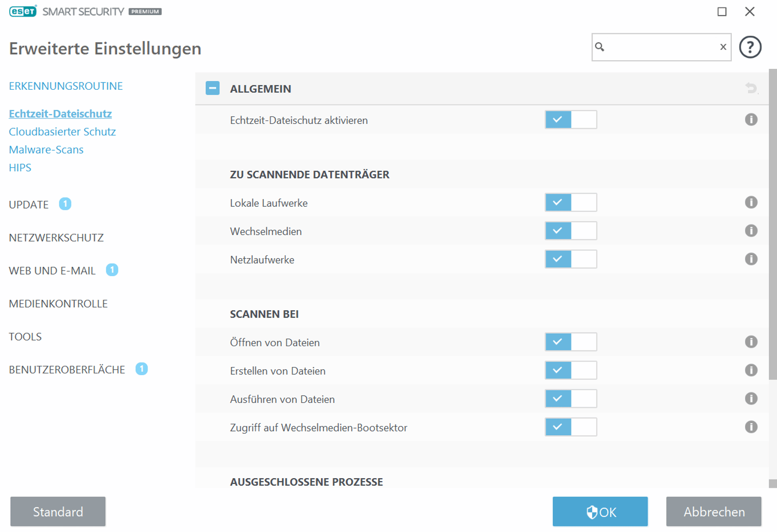This screenshot has width=777, height=532.
Task: Click the info icon beside Echtzeit-Dateischutz aktivieren
Action: click(751, 120)
